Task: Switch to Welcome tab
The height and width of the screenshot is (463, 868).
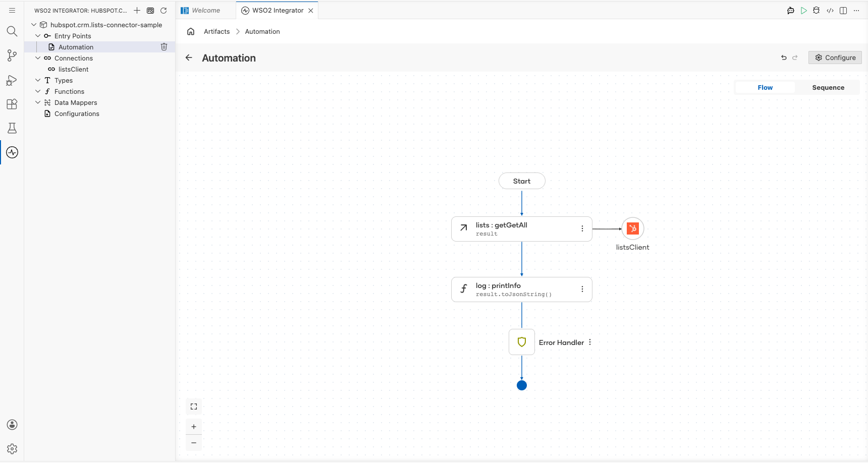Action: 206,10
